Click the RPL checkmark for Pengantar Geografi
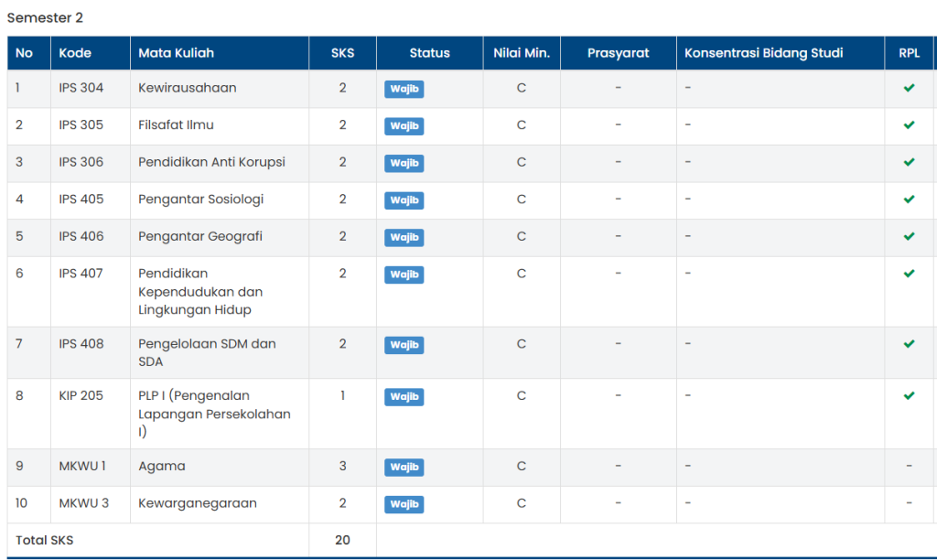 tap(909, 236)
